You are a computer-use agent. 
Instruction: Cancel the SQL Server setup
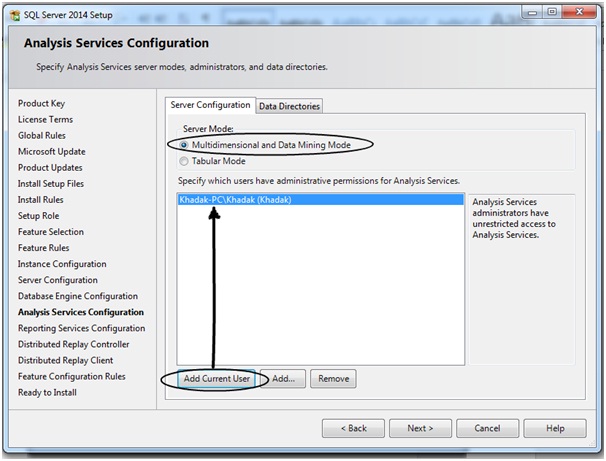pos(487,428)
